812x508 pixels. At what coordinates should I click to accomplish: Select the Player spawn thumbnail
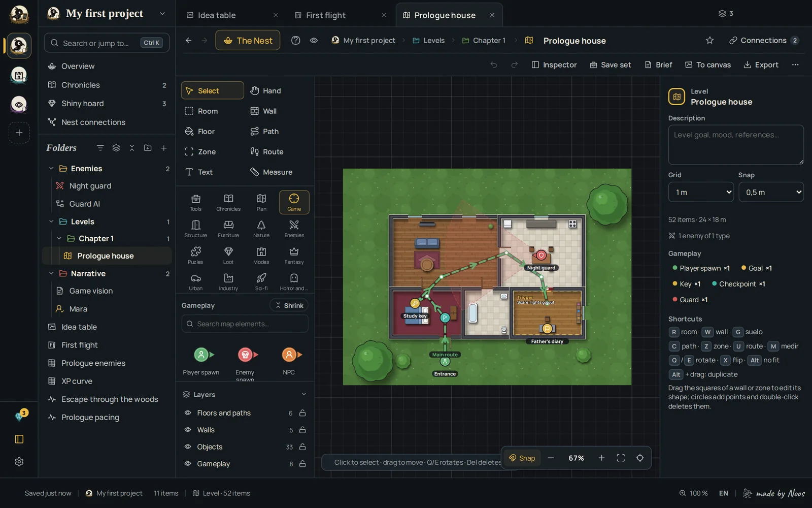pos(201,361)
